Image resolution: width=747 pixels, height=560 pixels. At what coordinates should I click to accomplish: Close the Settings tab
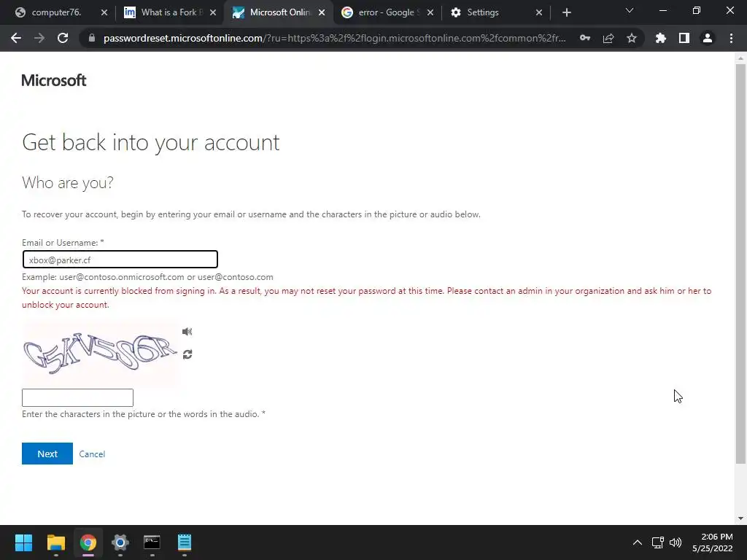tap(539, 12)
